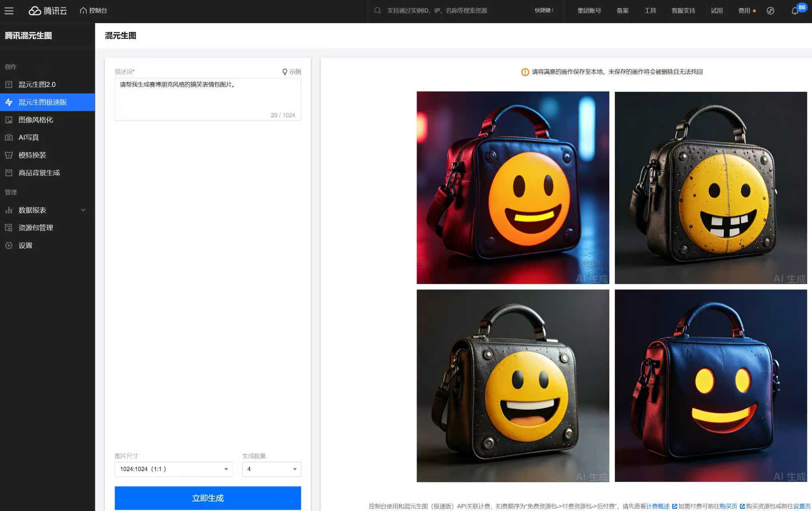
Task: Open the 生成数量 dropdown showing 4
Action: pyautogui.click(x=271, y=469)
